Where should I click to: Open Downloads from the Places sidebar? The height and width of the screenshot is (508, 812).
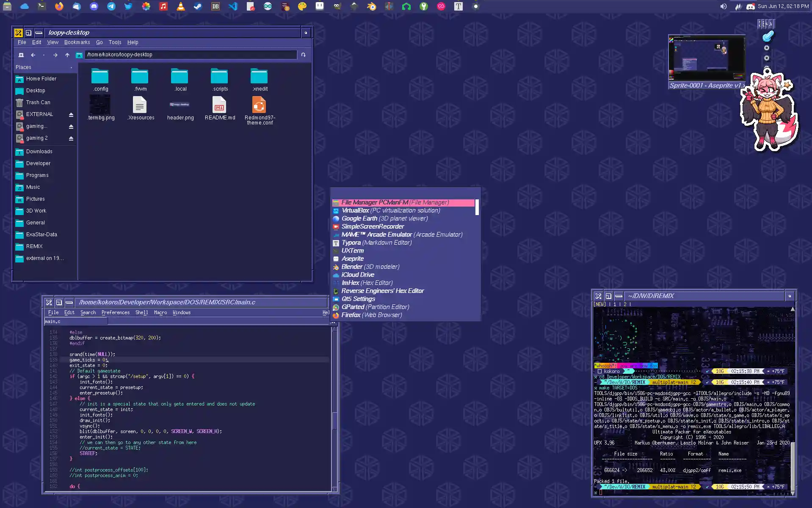point(39,152)
